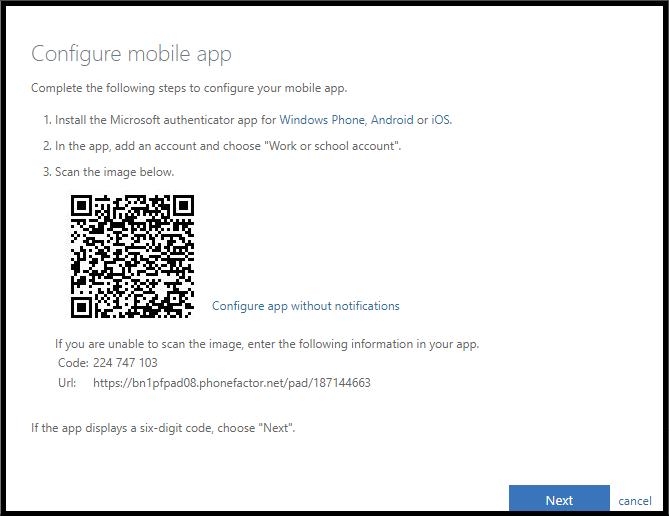The height and width of the screenshot is (516, 669).
Task: Select the phonefactor.net URL text
Action: [x=232, y=383]
